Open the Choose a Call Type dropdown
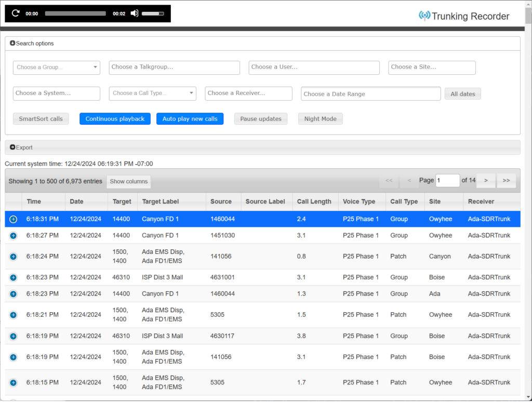Screen dimensions: 532x402 (153, 93)
